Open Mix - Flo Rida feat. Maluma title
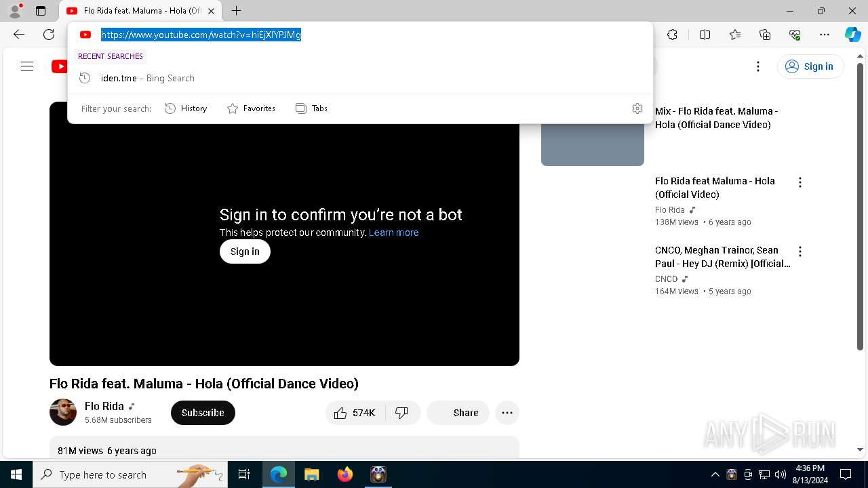Viewport: 868px width, 488px height. pyautogui.click(x=716, y=118)
